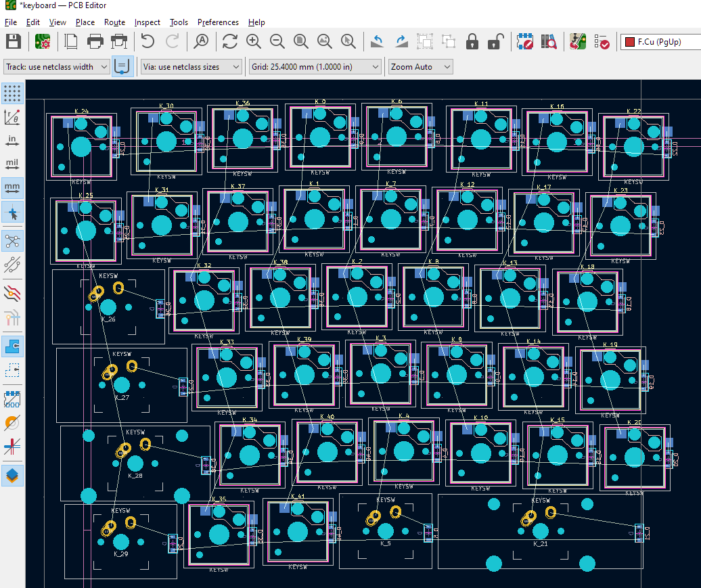Open the Zoom Auto dropdown

(x=420, y=66)
